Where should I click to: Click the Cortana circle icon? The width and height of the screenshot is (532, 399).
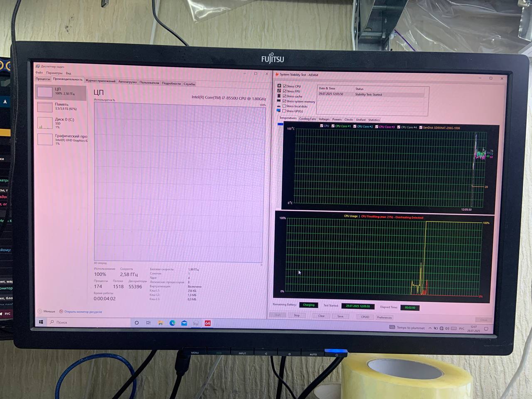tap(136, 323)
